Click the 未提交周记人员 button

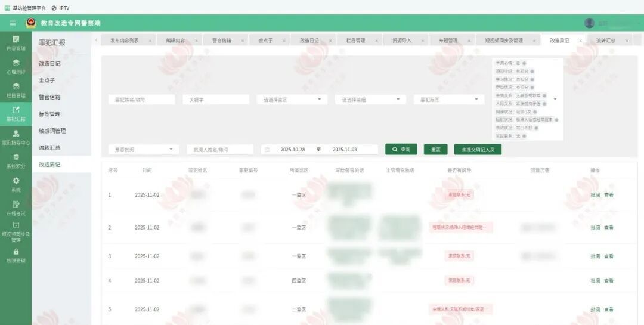478,150
